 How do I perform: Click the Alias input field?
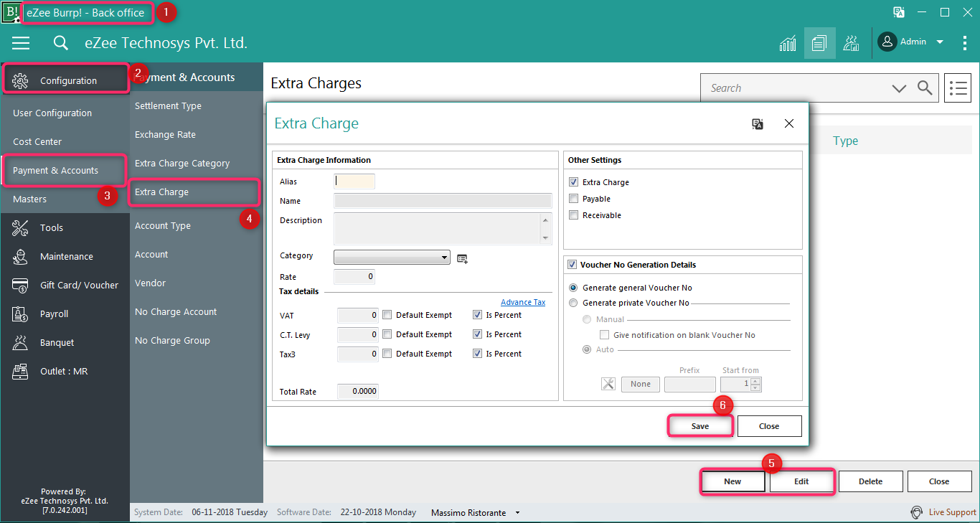pos(354,182)
